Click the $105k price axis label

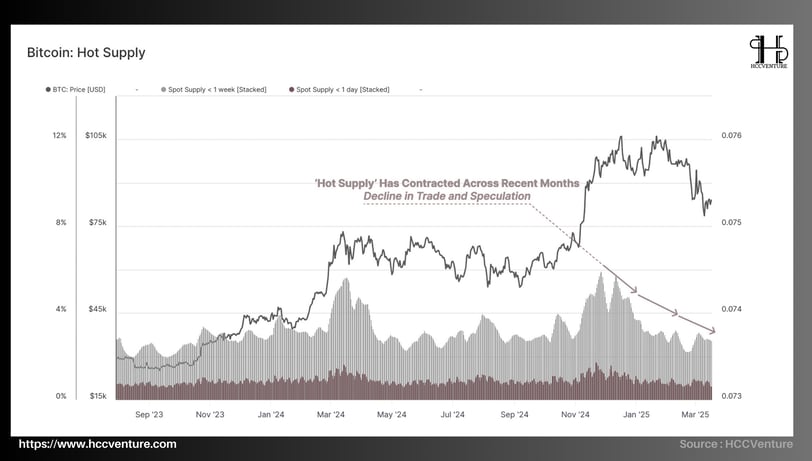96,136
